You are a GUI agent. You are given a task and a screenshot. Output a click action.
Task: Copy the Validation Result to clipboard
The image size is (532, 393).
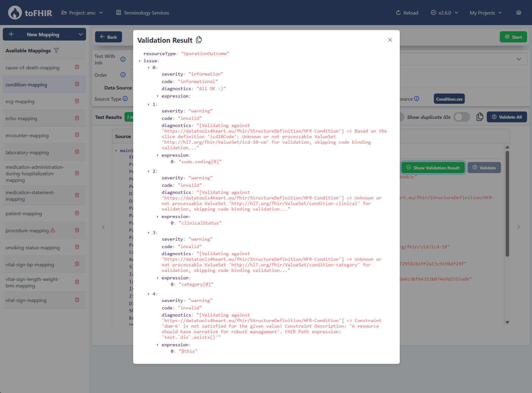[x=199, y=40]
